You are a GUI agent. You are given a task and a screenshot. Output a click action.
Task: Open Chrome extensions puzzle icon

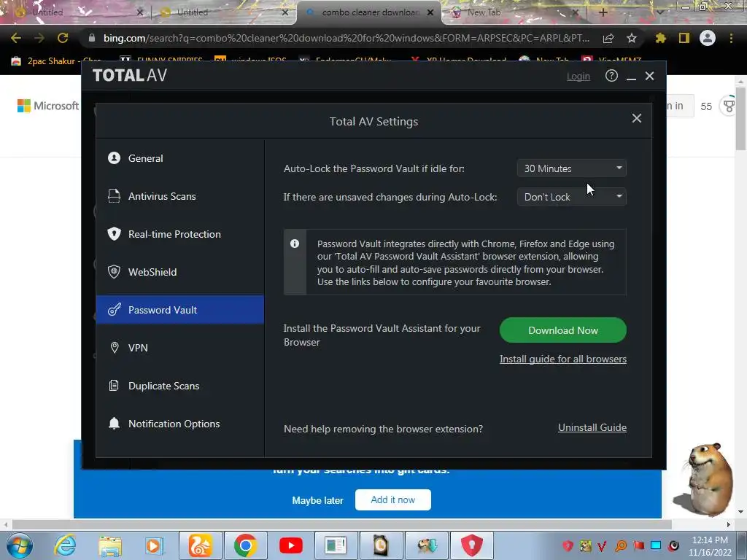coord(660,38)
